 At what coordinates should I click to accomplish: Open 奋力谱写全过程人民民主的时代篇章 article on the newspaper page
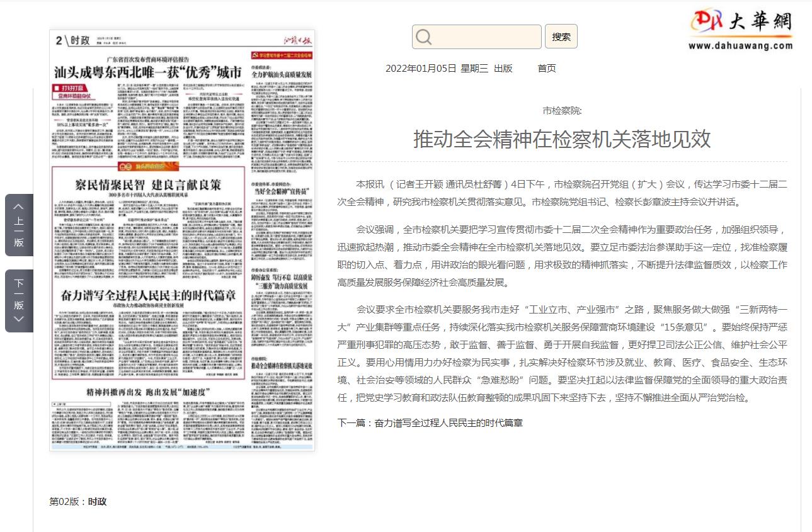[148, 295]
